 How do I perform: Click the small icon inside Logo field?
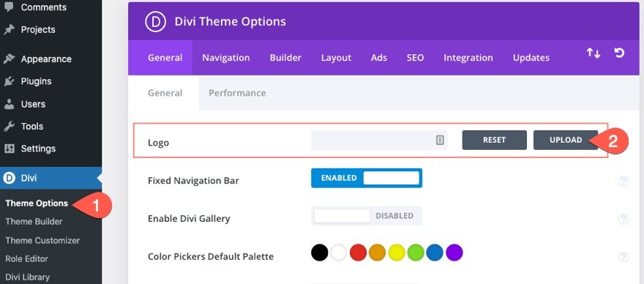(440, 140)
